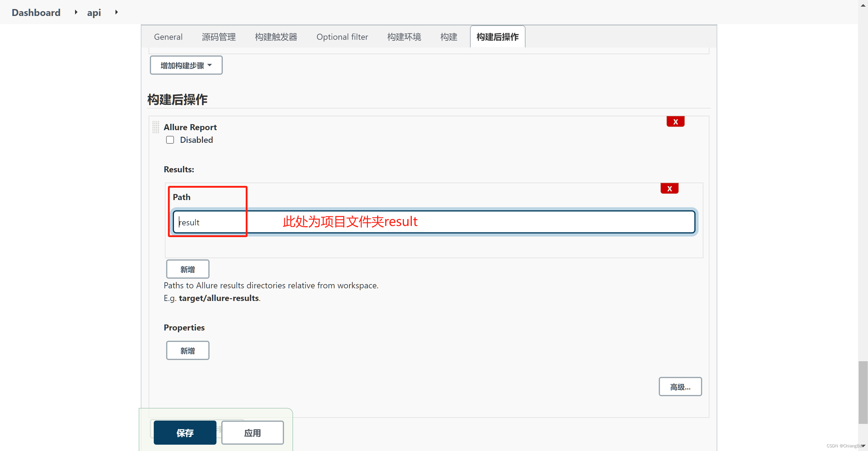This screenshot has width=868, height=451.
Task: Click the scrollbar down arrow
Action: click(x=863, y=446)
